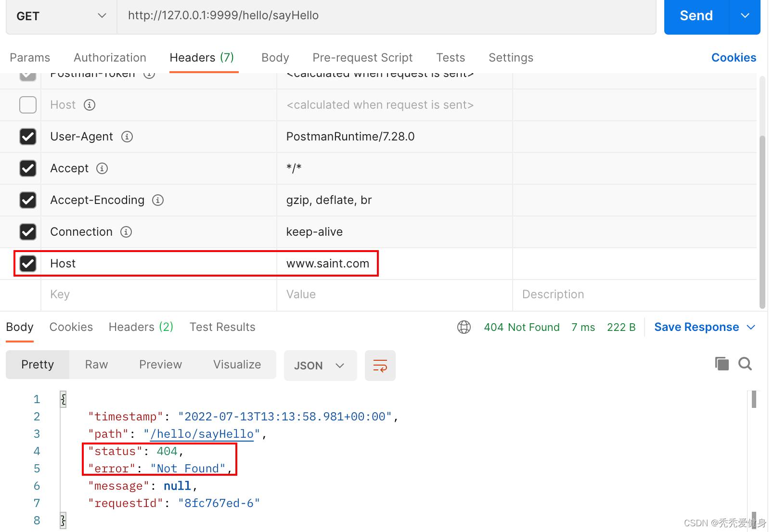Screen dimensions: 774x532
Task: Switch response view to Raw
Action: 96,365
